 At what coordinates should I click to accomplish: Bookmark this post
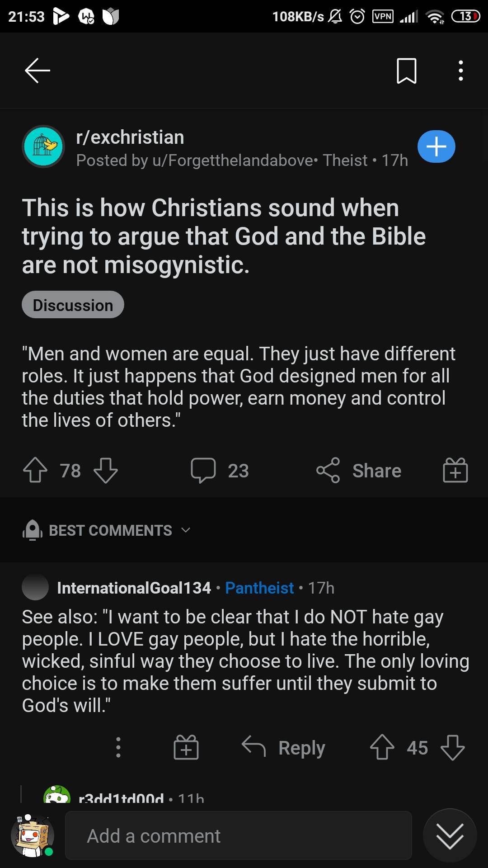[406, 70]
